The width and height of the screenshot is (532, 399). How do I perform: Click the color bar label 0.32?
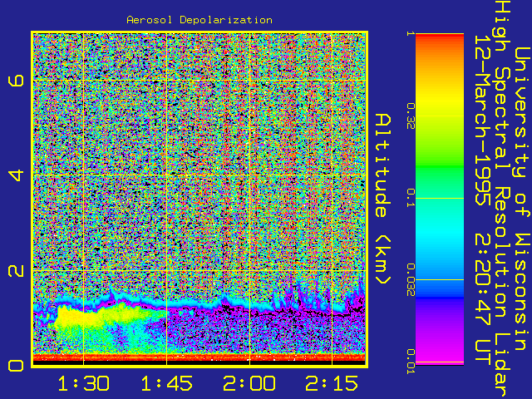pyautogui.click(x=411, y=116)
